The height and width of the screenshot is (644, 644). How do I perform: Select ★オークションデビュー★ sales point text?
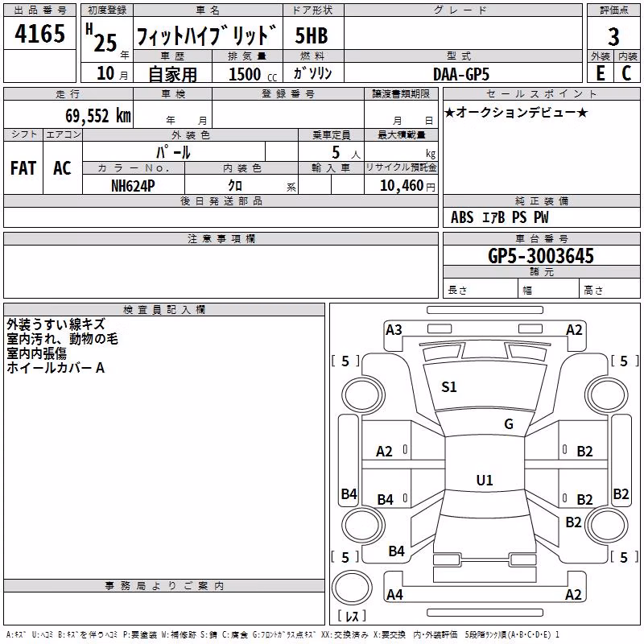516,113
